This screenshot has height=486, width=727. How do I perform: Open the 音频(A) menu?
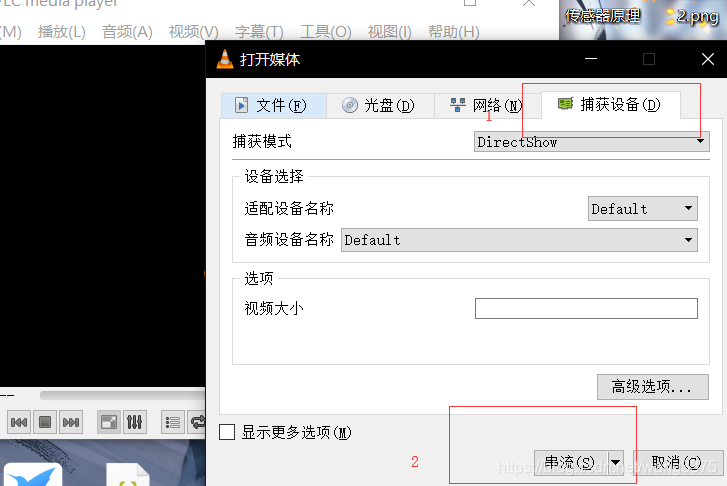[x=127, y=32]
